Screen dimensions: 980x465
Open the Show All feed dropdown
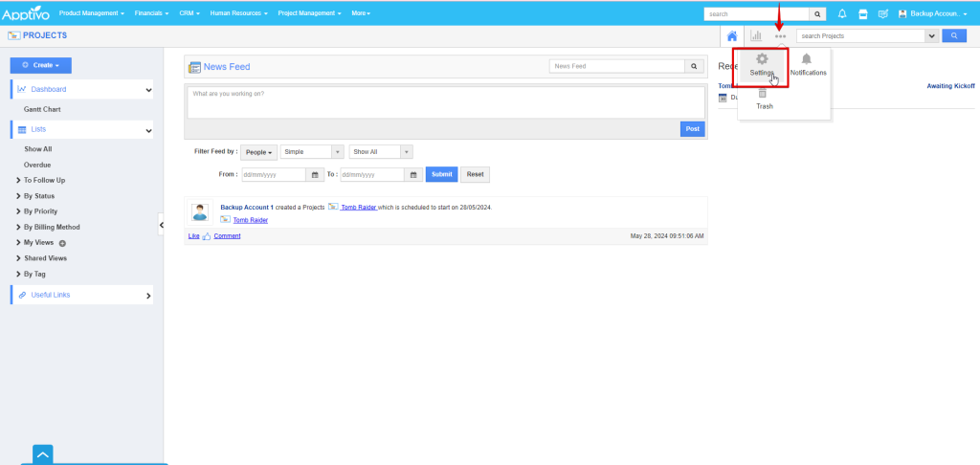pos(381,152)
